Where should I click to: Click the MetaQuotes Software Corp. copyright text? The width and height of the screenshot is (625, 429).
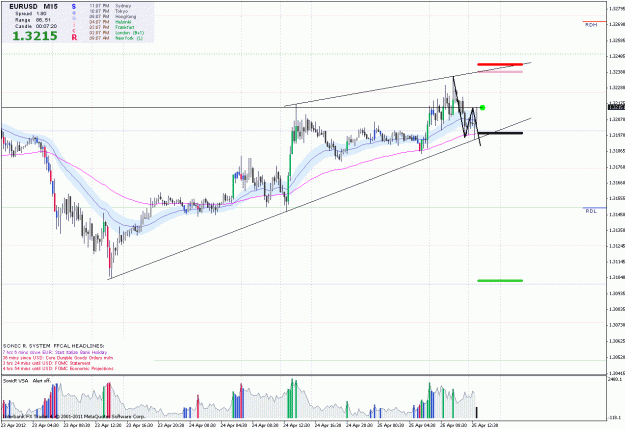tap(74, 416)
